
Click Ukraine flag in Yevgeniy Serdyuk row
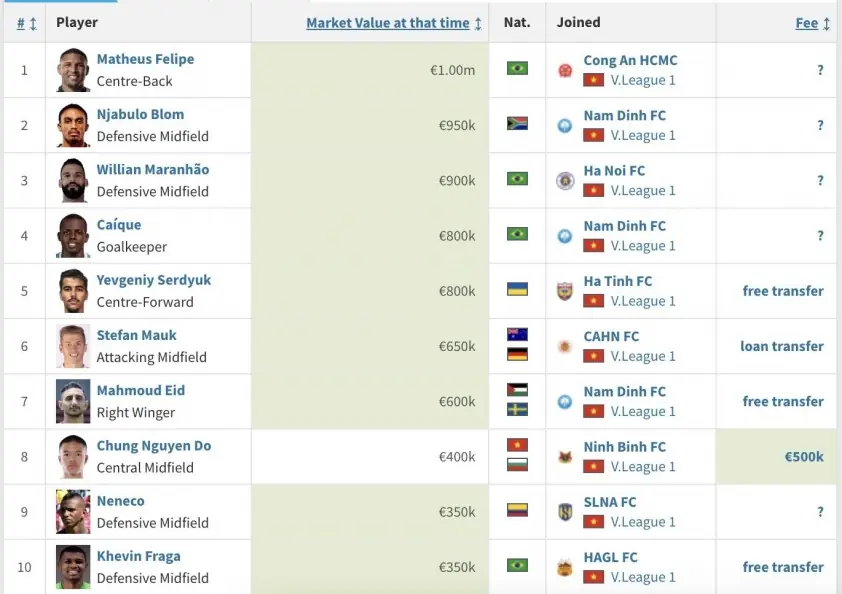[517, 290]
